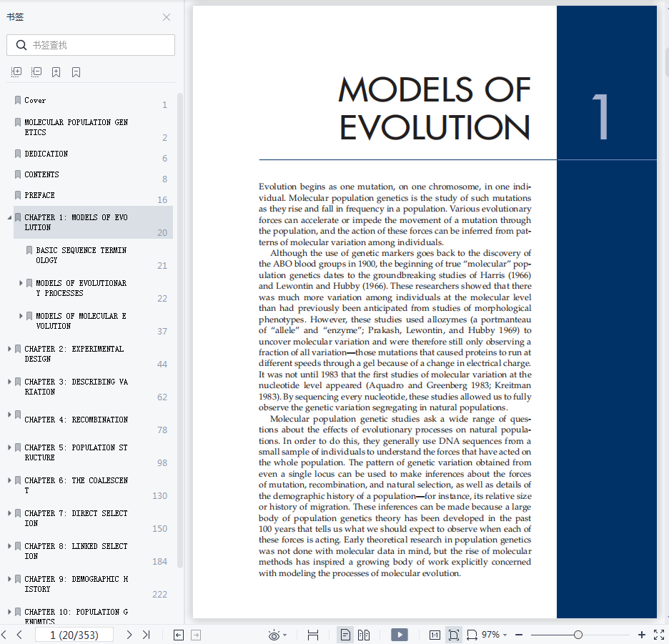
Task: Click the magnifier icon in the bookmark search
Action: tap(21, 45)
